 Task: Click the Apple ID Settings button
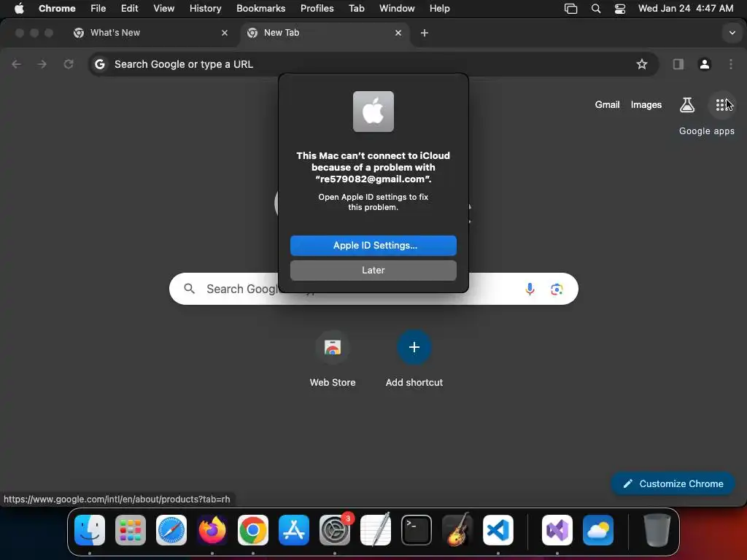pyautogui.click(x=373, y=246)
